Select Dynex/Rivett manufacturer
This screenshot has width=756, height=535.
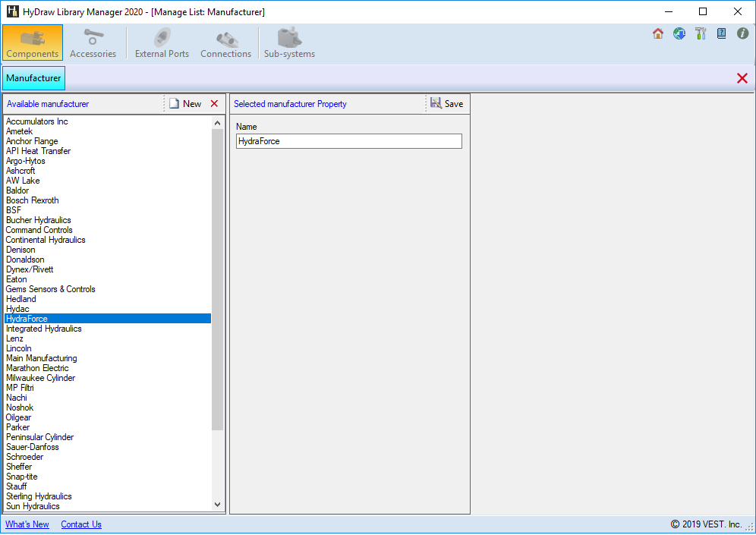coord(108,269)
